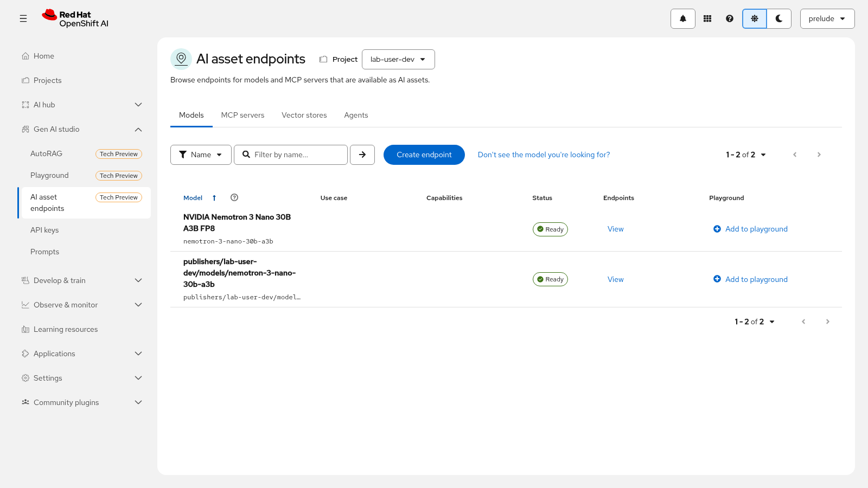
Task: Go to Home in sidebar
Action: (84, 56)
